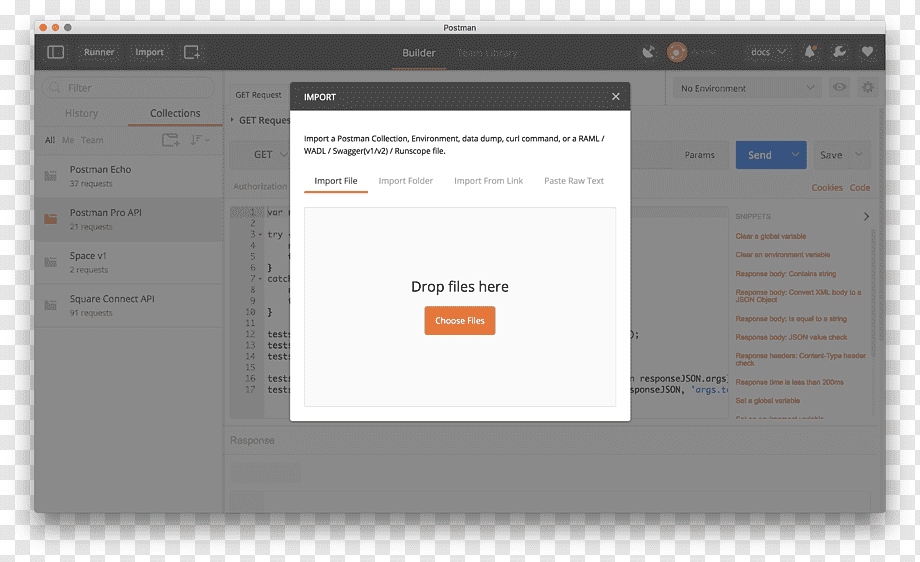Open the Square Connect API collection

pos(129,305)
